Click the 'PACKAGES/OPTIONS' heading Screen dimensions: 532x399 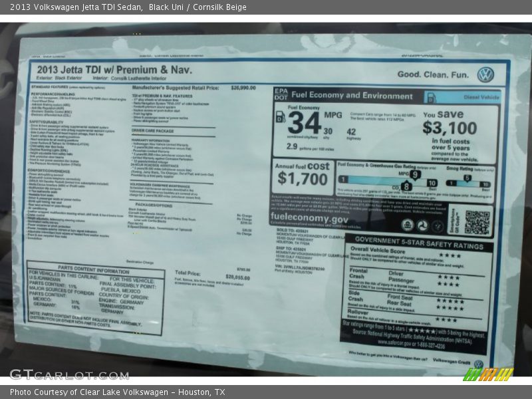click(154, 205)
